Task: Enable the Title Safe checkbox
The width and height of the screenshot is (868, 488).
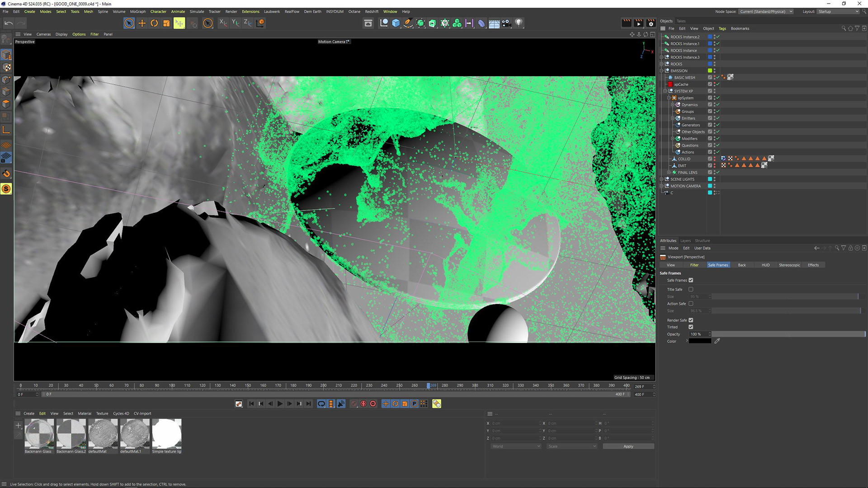Action: 691,289
